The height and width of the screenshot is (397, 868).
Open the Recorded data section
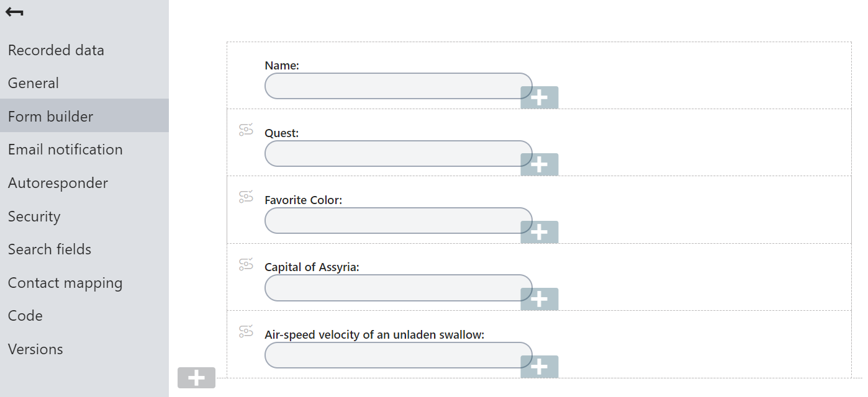tap(56, 50)
